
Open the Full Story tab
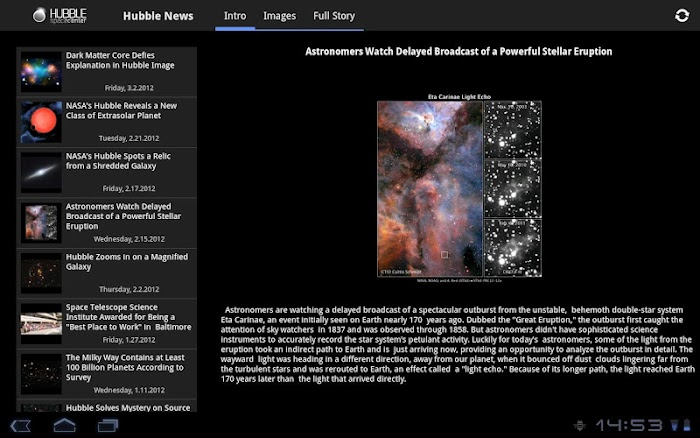pos(334,16)
